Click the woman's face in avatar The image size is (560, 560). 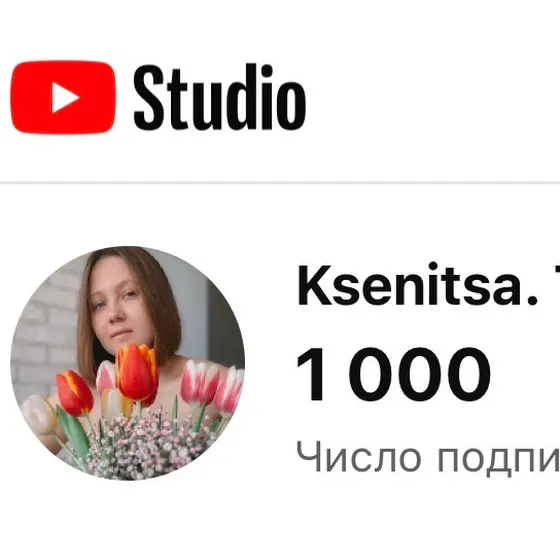120,307
